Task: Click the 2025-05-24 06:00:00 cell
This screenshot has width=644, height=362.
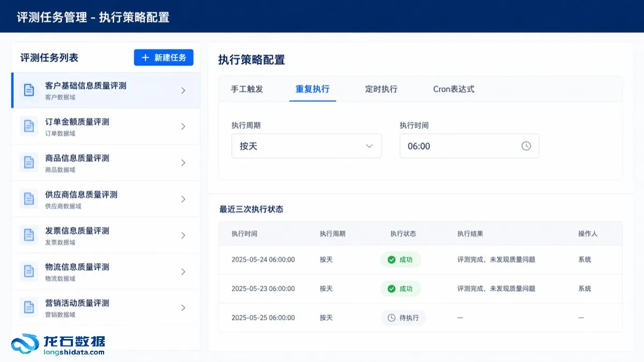Action: pyautogui.click(x=263, y=260)
